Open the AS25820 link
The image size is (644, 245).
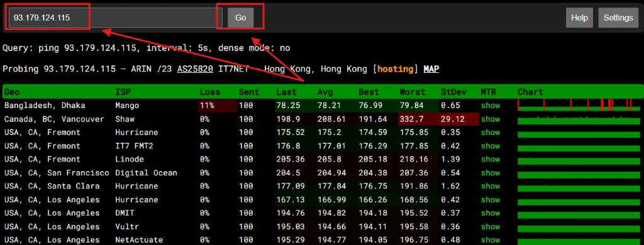point(195,69)
